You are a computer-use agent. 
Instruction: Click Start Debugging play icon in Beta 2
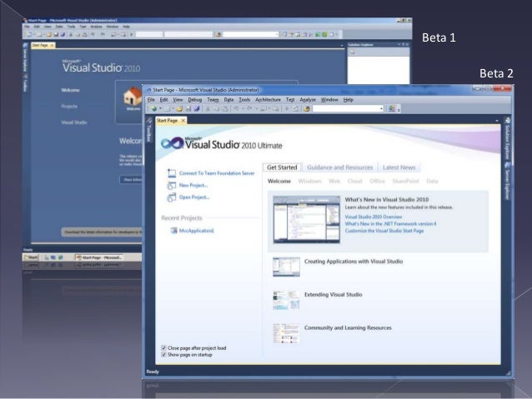tap(287, 109)
